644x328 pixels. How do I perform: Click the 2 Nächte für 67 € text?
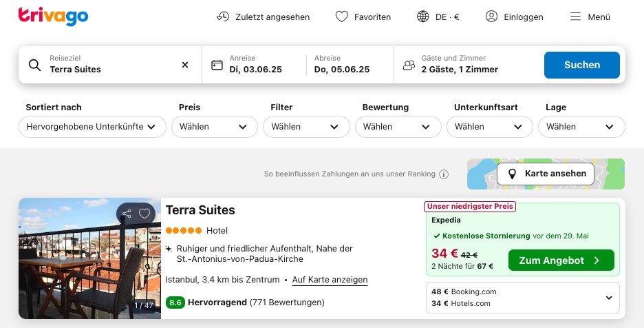point(462,266)
